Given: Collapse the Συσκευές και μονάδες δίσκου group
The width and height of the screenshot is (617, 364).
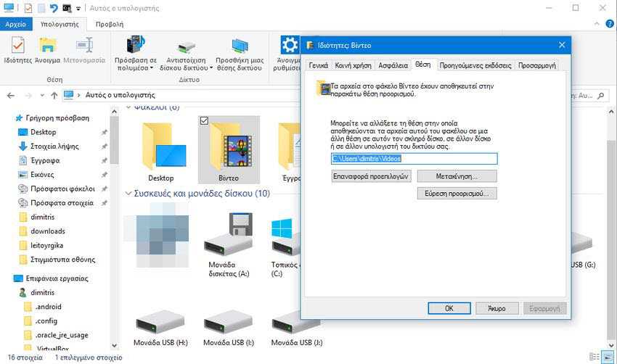Looking at the screenshot, I should pyautogui.click(x=129, y=194).
